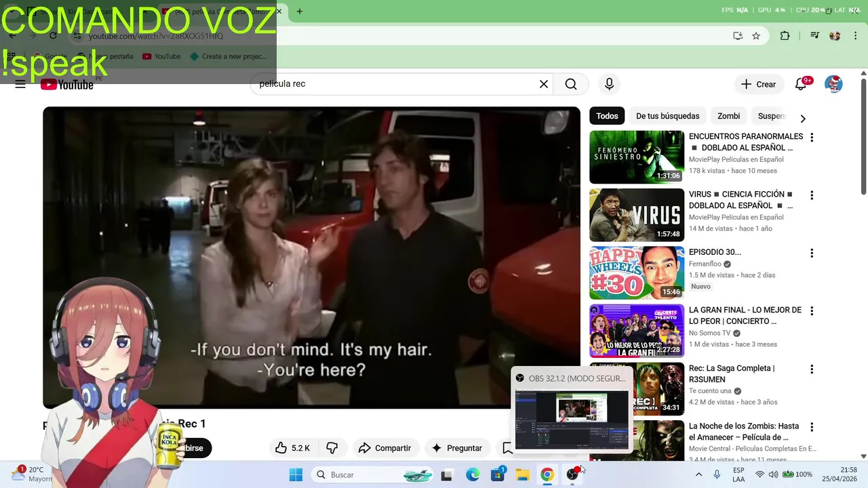
Task: Open Microsoft Store from taskbar
Action: tap(498, 474)
